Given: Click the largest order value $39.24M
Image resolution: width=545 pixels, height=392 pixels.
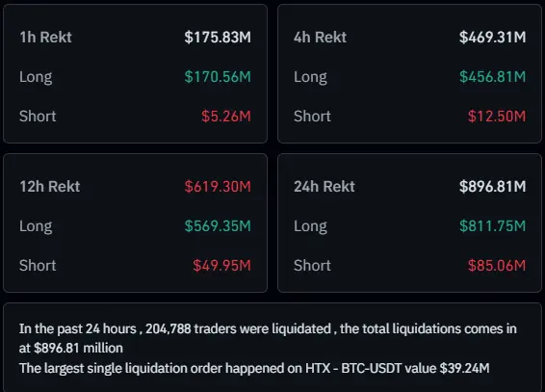Looking at the screenshot, I should pos(464,368).
